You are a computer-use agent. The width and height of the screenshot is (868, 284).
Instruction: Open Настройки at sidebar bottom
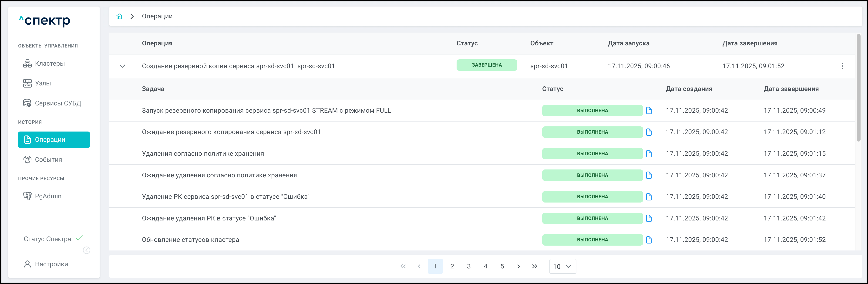pyautogui.click(x=51, y=264)
